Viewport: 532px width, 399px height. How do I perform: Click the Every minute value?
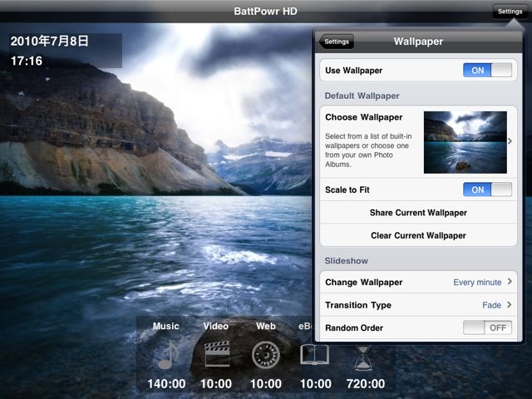477,283
